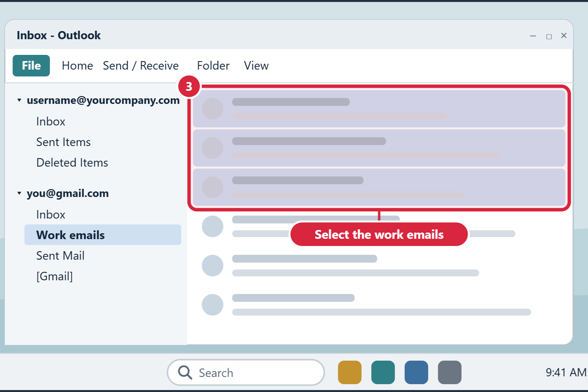Open the teal taskbar app icon

[x=383, y=372]
